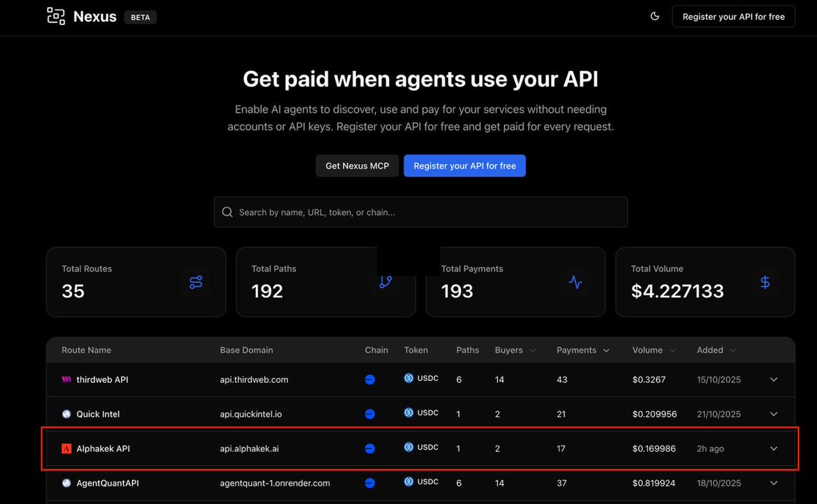This screenshot has height=504, width=817.
Task: Click the Alphakek API logo icon
Action: coord(67,449)
